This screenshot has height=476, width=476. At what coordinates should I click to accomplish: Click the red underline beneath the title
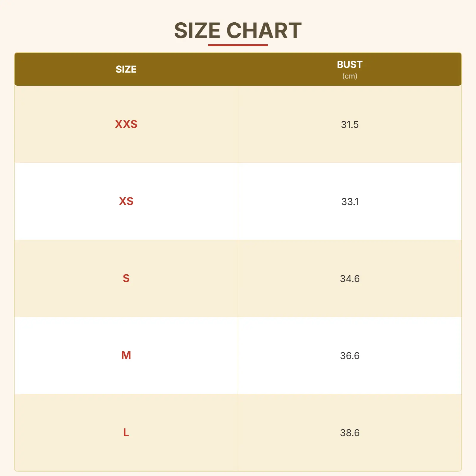pos(238,45)
